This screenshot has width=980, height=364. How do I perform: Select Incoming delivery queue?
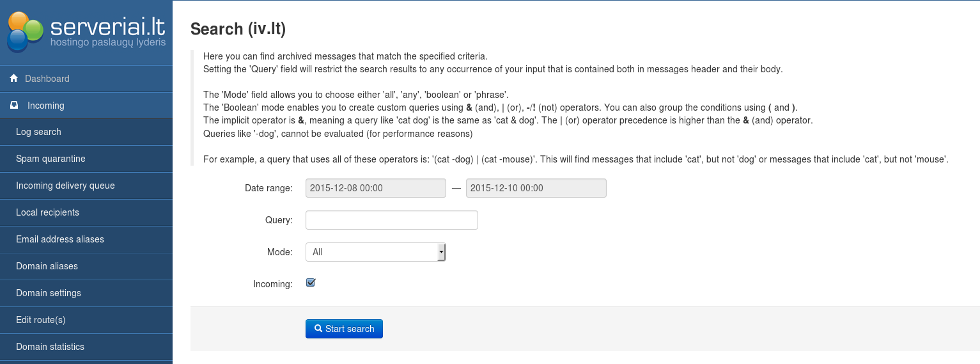pyautogui.click(x=65, y=186)
